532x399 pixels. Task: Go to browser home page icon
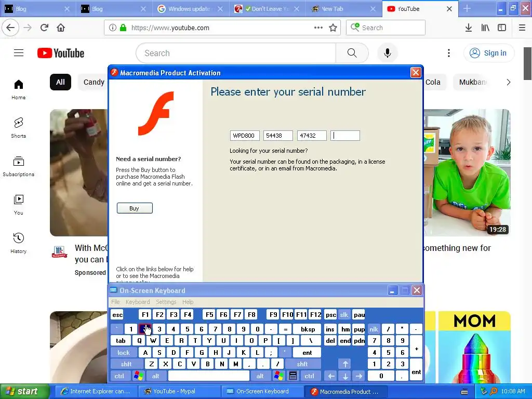[x=61, y=28]
